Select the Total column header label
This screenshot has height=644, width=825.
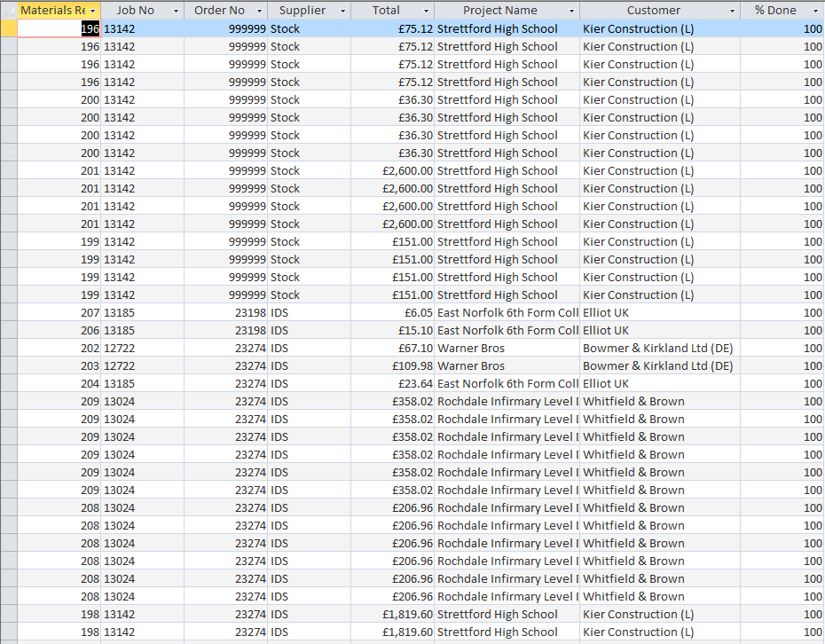tap(386, 11)
